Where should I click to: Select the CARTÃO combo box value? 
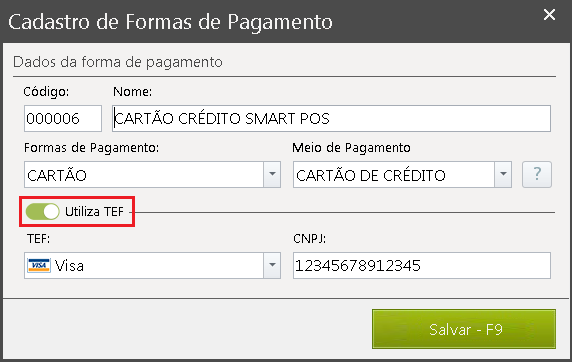click(144, 175)
